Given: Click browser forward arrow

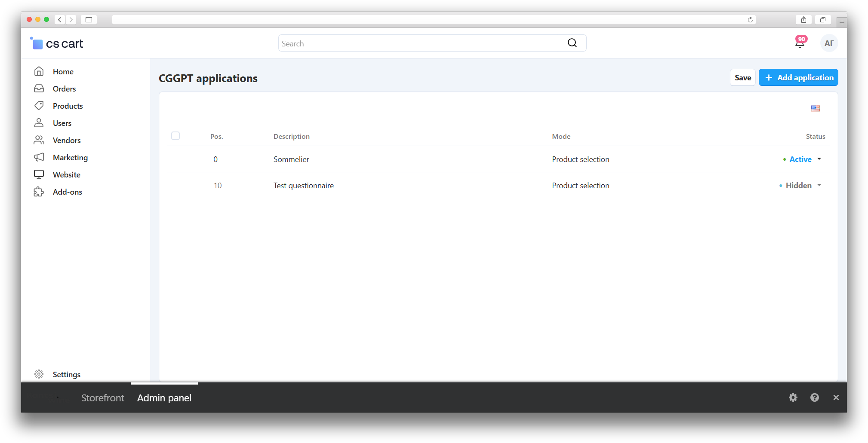Looking at the screenshot, I should click(71, 20).
